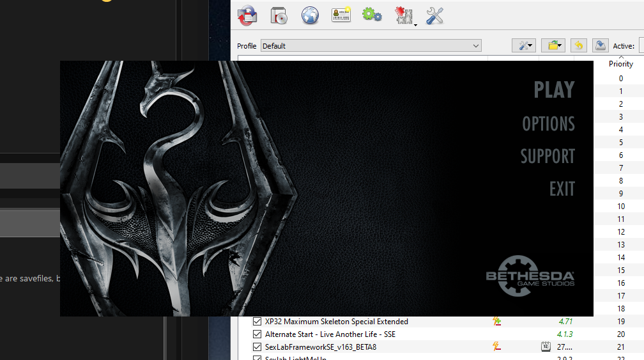Toggle SexLabFrameworkSE_v163_BETA8 mod checkbox
This screenshot has width=644, height=360.
(257, 347)
